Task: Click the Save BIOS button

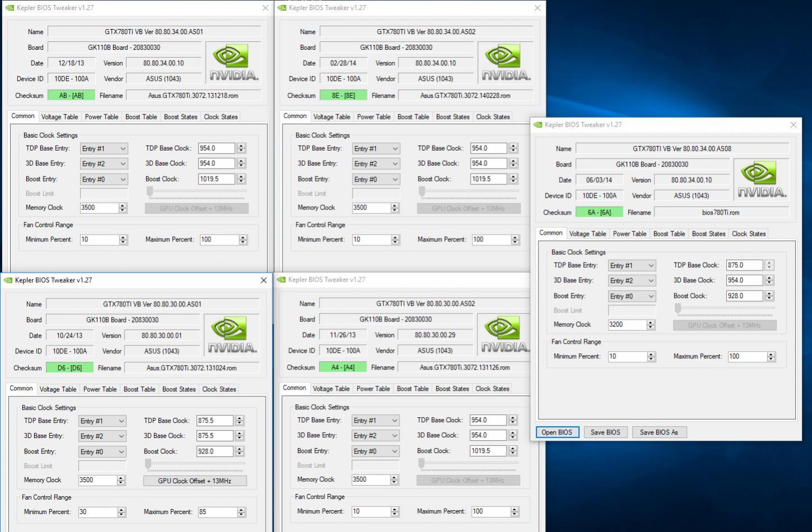Action: point(605,432)
